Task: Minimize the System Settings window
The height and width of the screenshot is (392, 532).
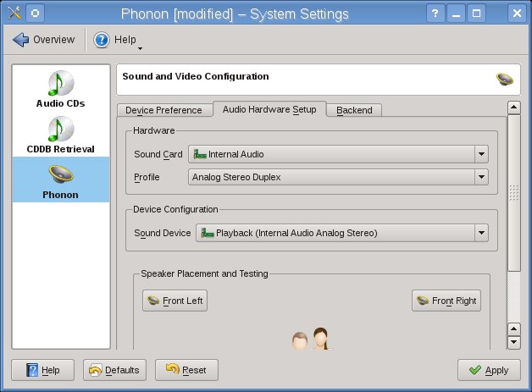Action: point(456,14)
